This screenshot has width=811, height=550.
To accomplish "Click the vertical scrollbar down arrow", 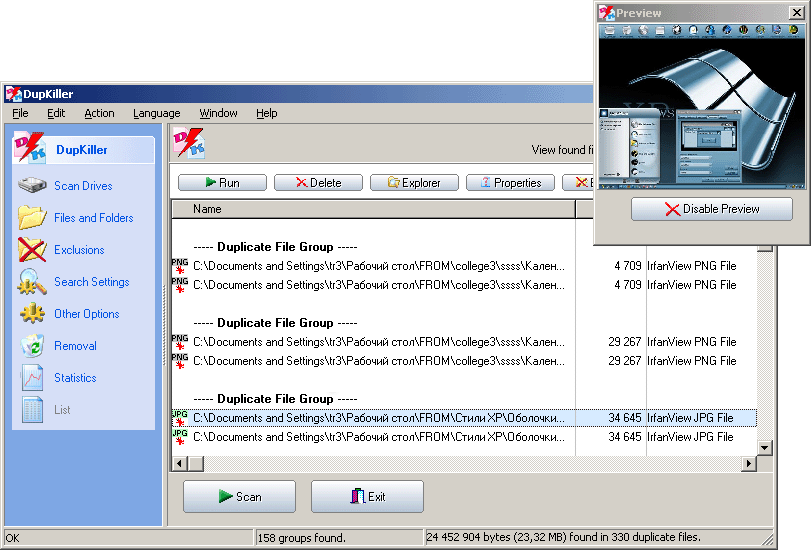I will click(764, 447).
